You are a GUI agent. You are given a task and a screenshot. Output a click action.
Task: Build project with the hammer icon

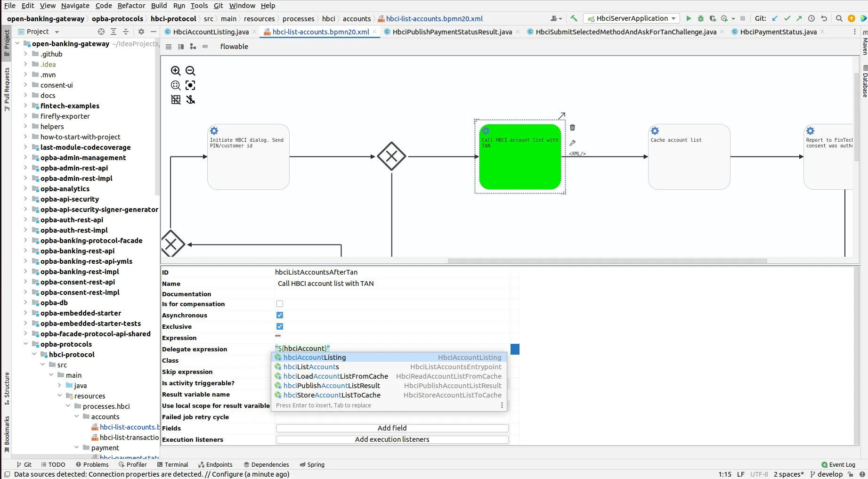574,18
